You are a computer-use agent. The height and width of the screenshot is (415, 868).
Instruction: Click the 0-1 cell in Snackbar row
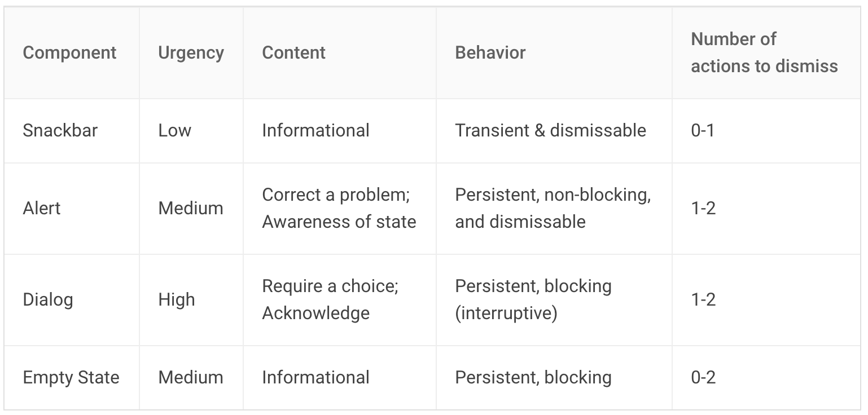pos(703,130)
